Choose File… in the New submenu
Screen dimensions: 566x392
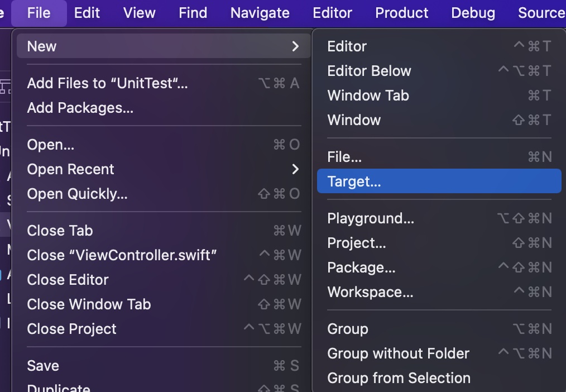click(344, 157)
